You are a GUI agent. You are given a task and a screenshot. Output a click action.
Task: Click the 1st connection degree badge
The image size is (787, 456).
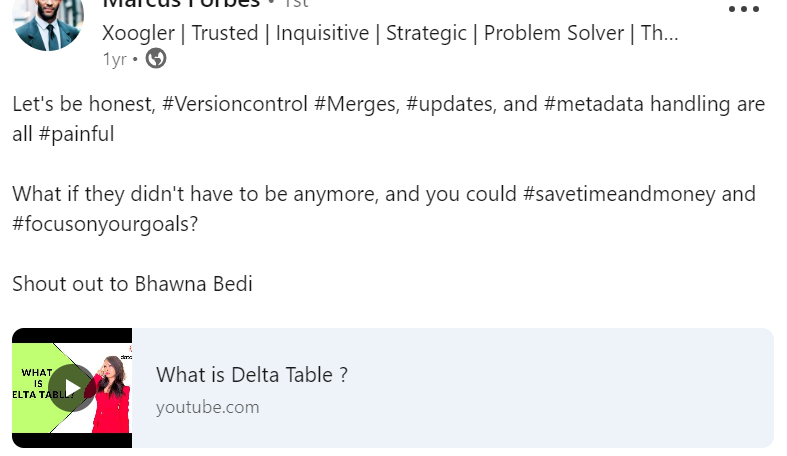pyautogui.click(x=296, y=4)
